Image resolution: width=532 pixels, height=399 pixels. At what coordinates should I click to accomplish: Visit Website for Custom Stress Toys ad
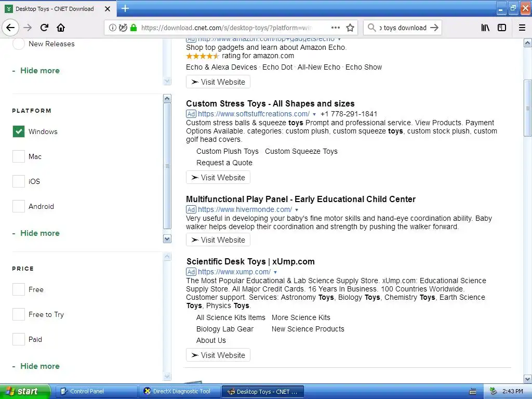pyautogui.click(x=218, y=178)
